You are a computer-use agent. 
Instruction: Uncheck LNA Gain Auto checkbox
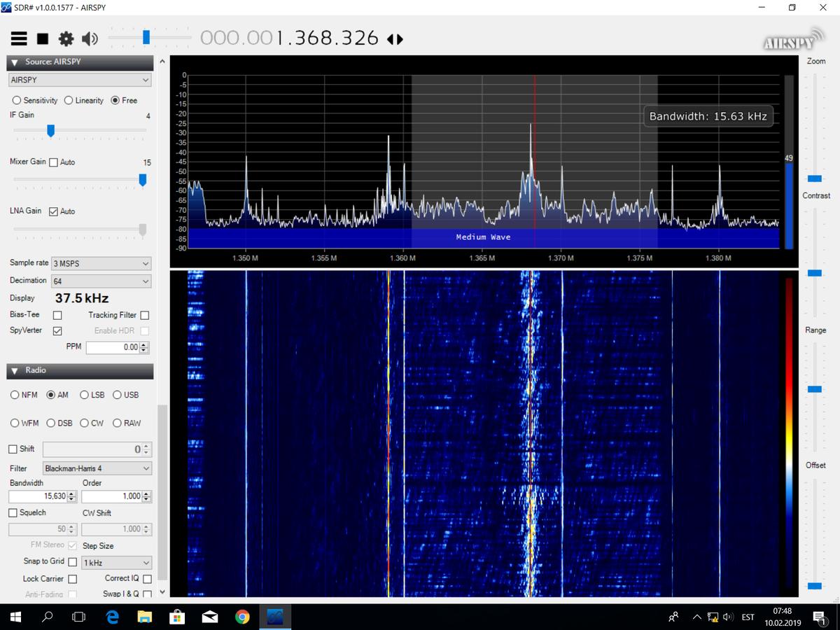click(x=53, y=211)
